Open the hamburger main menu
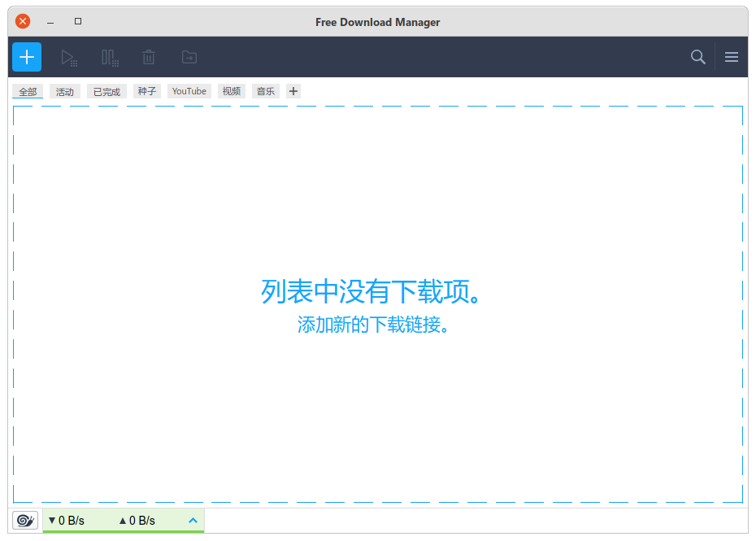The image size is (756, 541). coord(732,57)
